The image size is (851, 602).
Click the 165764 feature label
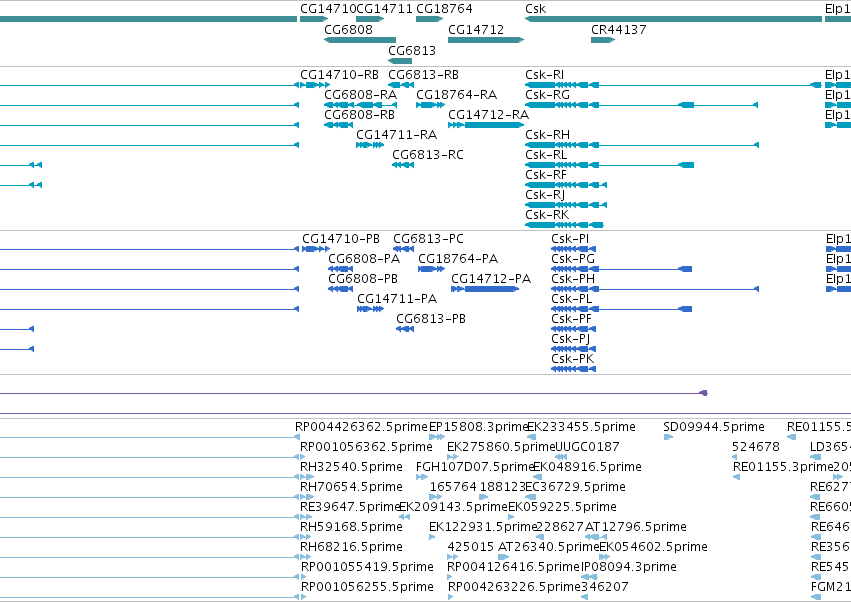pyautogui.click(x=453, y=487)
